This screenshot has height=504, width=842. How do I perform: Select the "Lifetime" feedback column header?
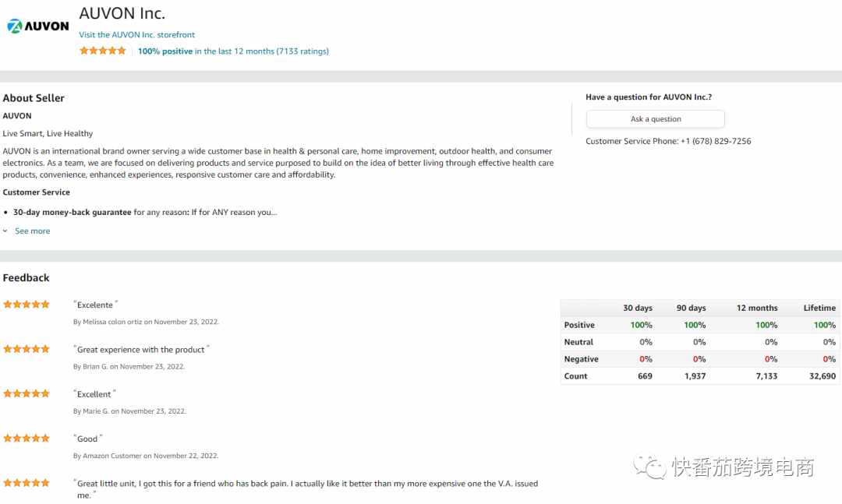[819, 308]
